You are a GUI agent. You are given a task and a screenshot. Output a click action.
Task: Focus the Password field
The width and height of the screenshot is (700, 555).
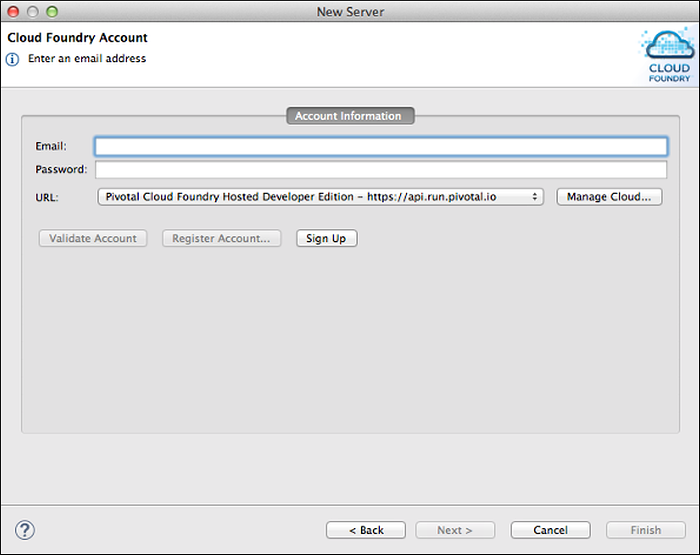381,170
